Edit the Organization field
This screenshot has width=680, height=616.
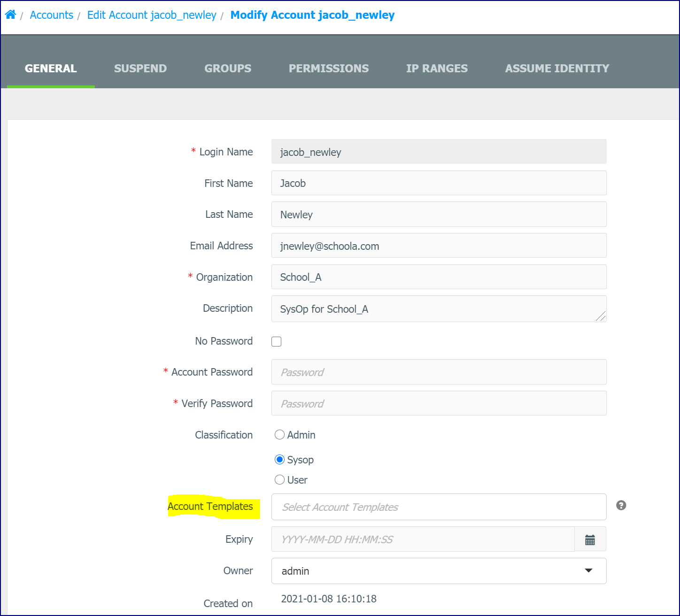(x=439, y=277)
